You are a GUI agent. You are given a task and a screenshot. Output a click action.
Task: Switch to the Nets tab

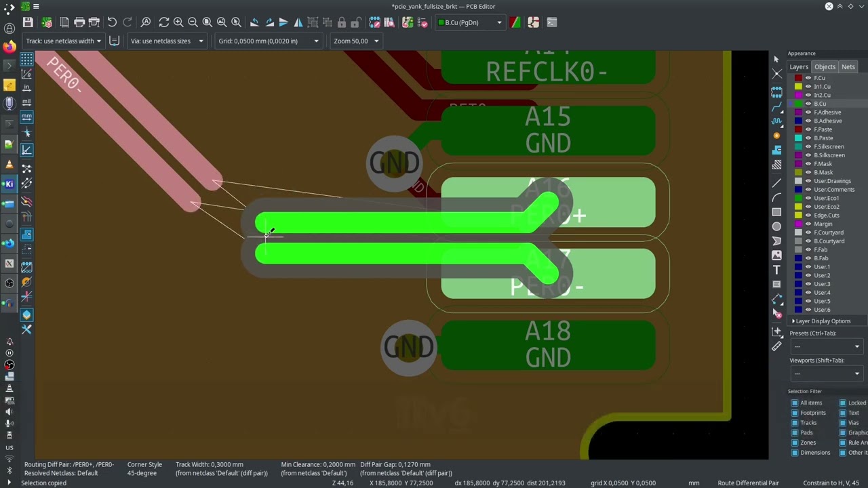[x=848, y=67]
